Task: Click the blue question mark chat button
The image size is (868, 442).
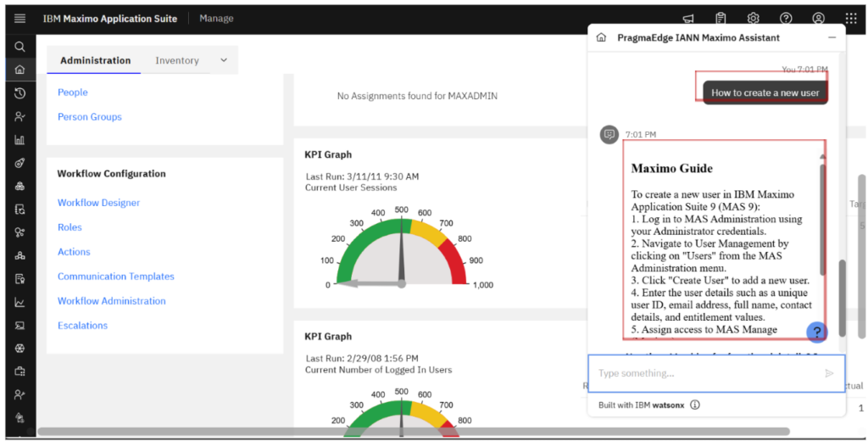Action: [817, 333]
